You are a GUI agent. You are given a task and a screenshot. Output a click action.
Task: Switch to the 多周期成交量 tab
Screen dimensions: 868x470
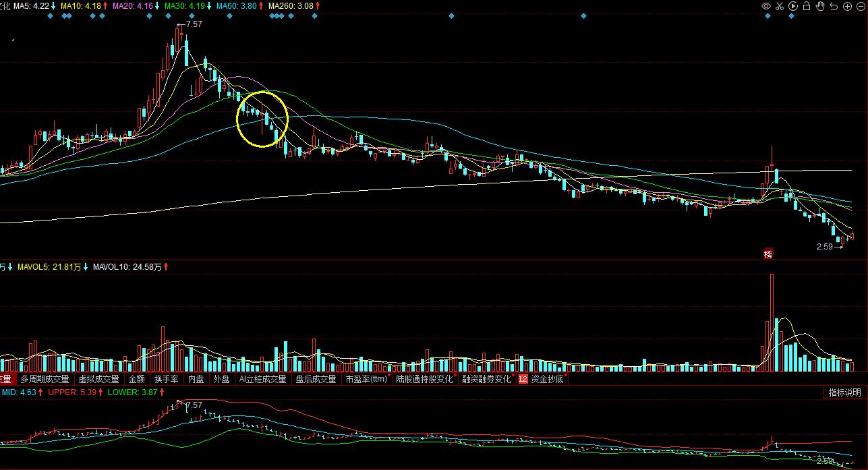point(45,380)
